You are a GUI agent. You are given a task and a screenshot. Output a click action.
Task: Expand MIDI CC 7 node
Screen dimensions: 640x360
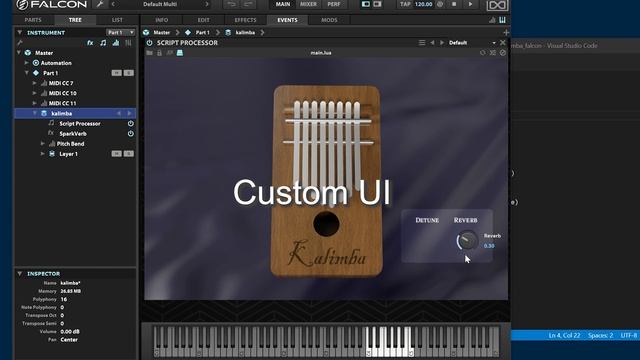coord(34,83)
